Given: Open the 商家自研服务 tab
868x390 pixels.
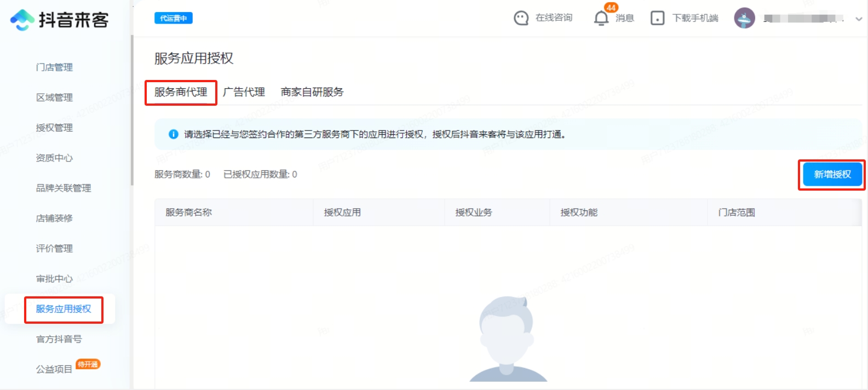Looking at the screenshot, I should pyautogui.click(x=312, y=92).
